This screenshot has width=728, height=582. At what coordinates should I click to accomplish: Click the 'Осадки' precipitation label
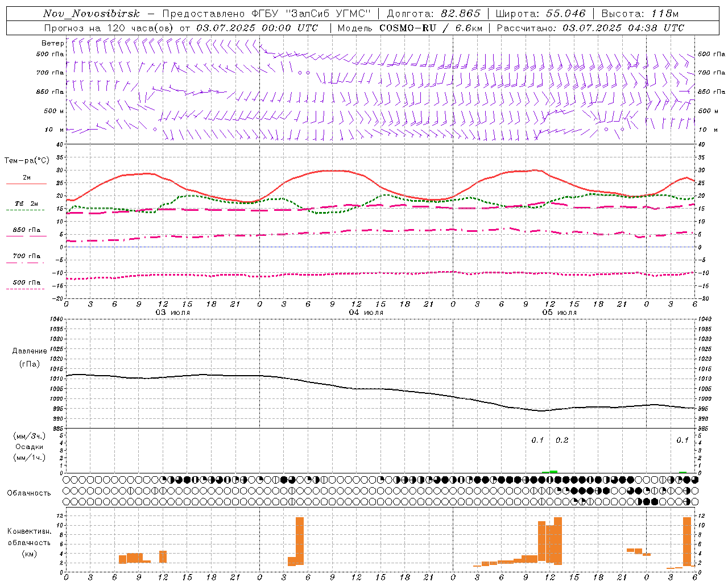tap(30, 447)
